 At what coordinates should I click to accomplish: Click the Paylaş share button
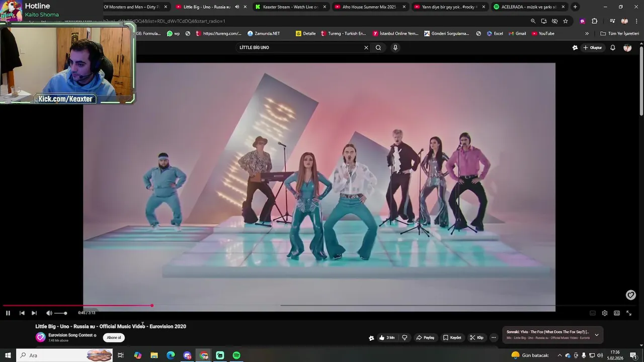click(425, 338)
